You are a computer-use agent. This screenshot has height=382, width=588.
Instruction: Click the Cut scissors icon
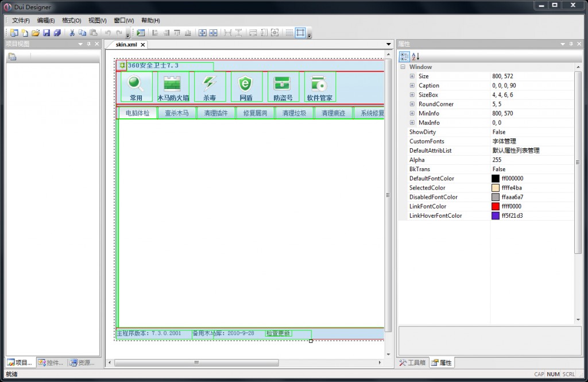(72, 33)
